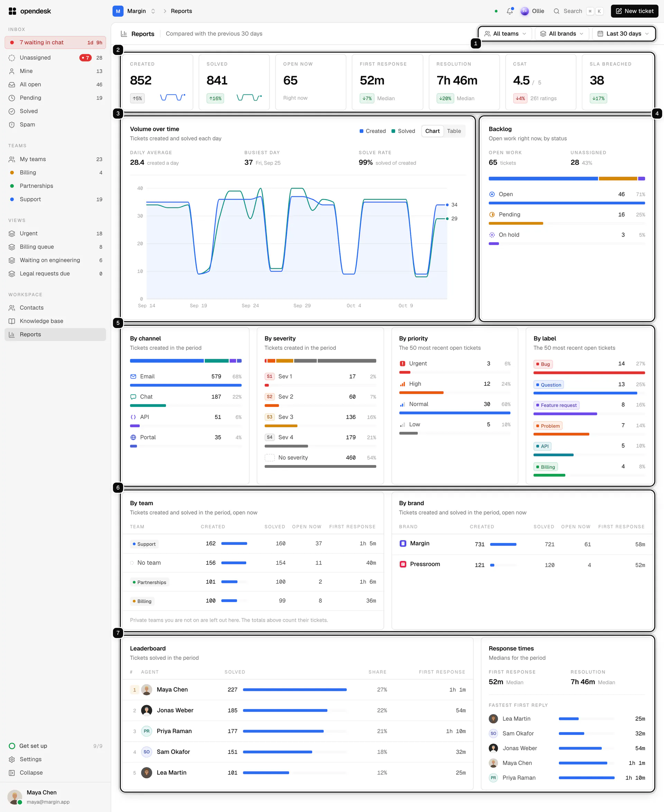Screen dimensions: 664x812
Task: Open Mine inbox person icon
Action: (12, 71)
